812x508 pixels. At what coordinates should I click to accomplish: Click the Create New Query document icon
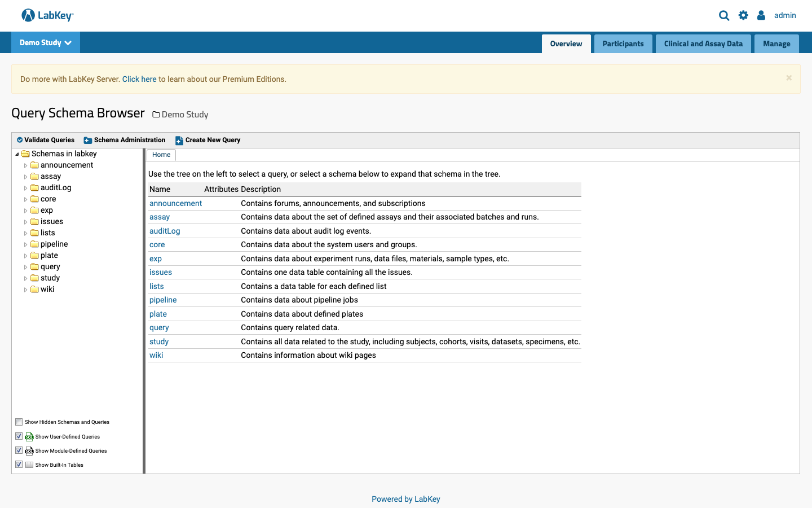(x=179, y=141)
